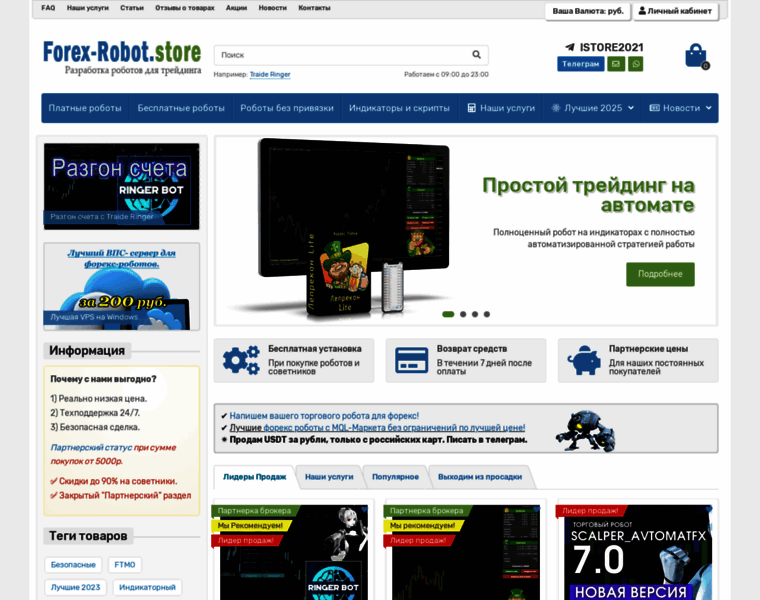Select the FTMO tag

point(125,565)
